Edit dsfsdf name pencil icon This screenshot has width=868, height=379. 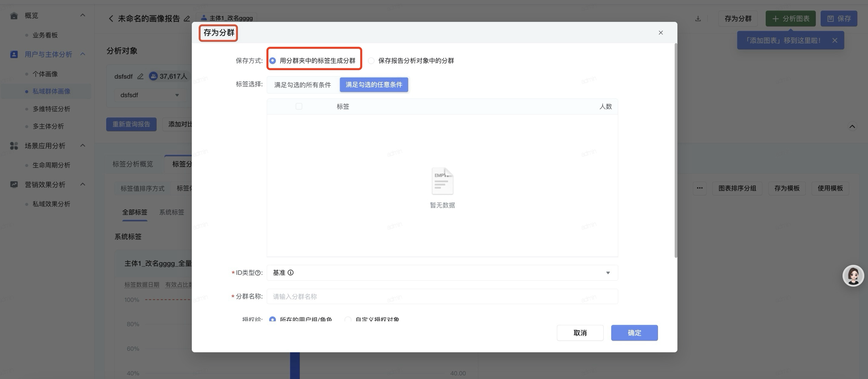[x=141, y=77]
